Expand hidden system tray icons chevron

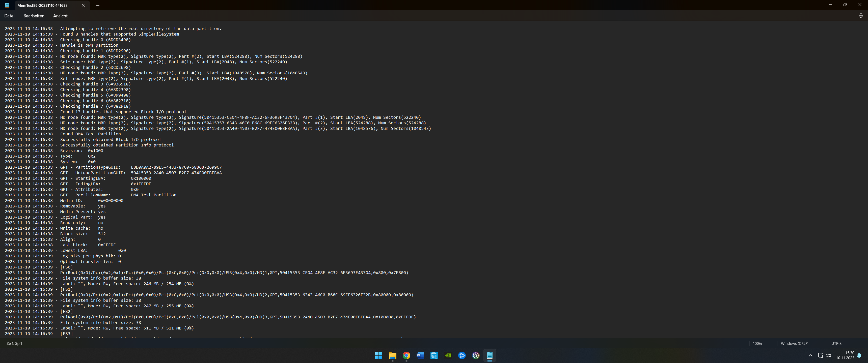coord(810,355)
